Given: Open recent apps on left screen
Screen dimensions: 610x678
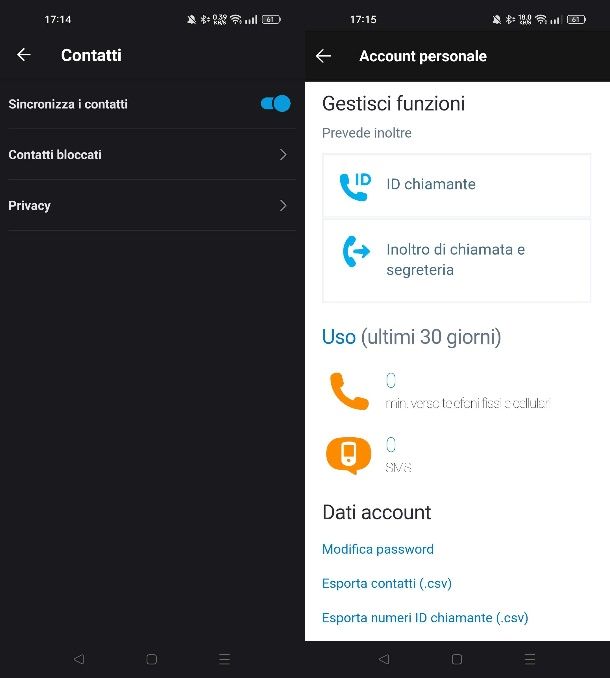Looking at the screenshot, I should (x=225, y=659).
